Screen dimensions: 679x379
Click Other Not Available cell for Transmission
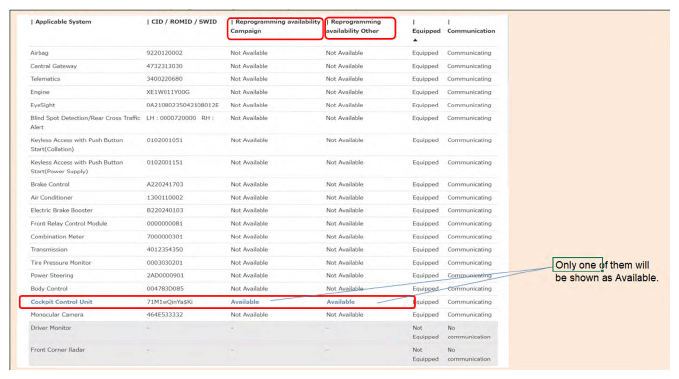point(345,249)
